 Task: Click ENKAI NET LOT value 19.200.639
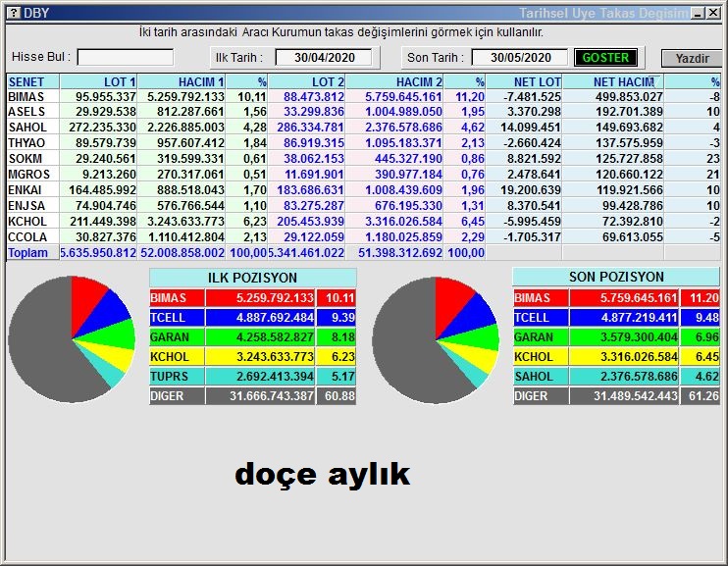531,190
